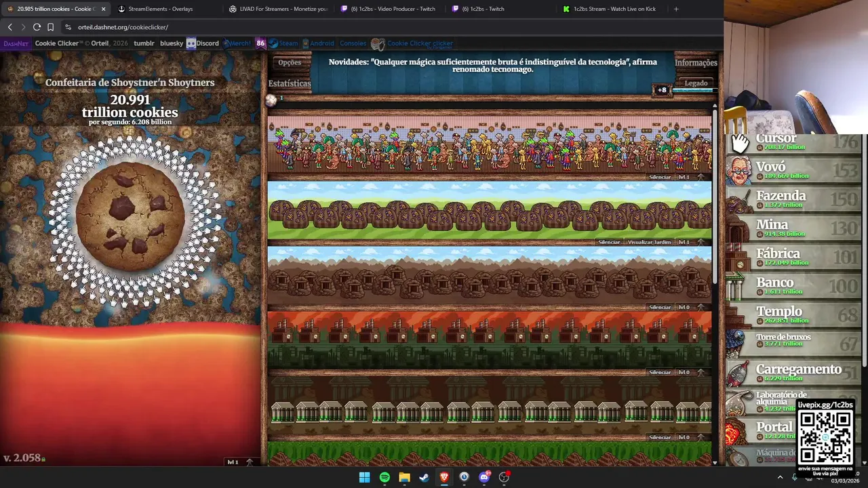
Task: Open File Explorer from the taskbar
Action: [404, 477]
